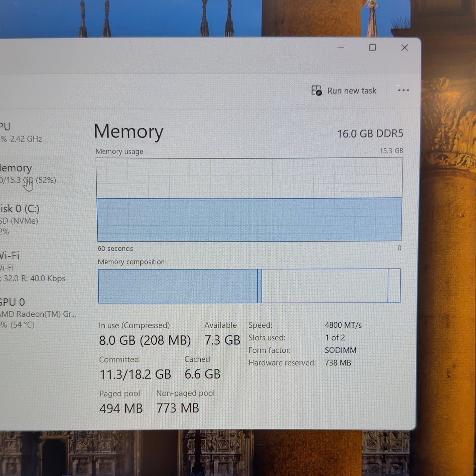Click the Run new task button
The width and height of the screenshot is (476, 476).
(x=344, y=91)
